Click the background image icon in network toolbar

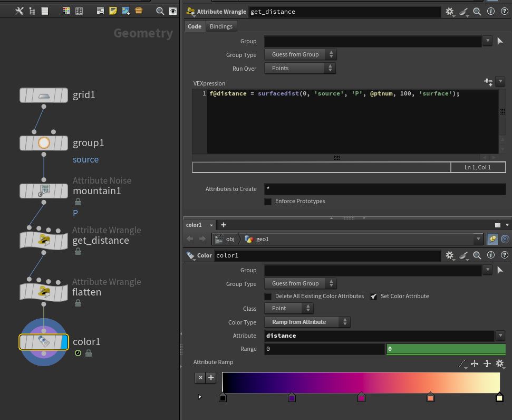point(125,11)
